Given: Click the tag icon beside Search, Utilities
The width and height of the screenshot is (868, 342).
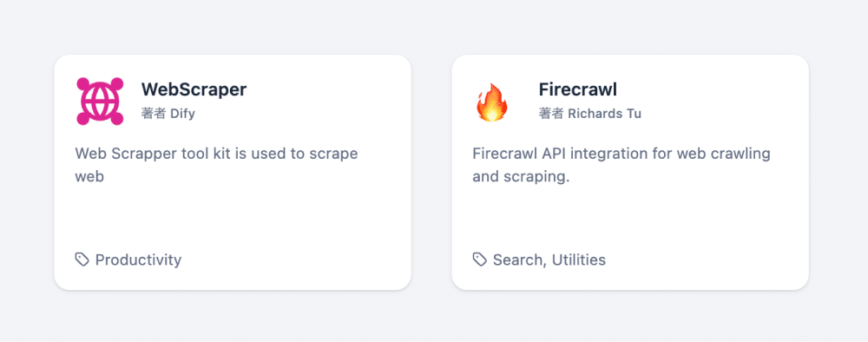Looking at the screenshot, I should tap(480, 260).
